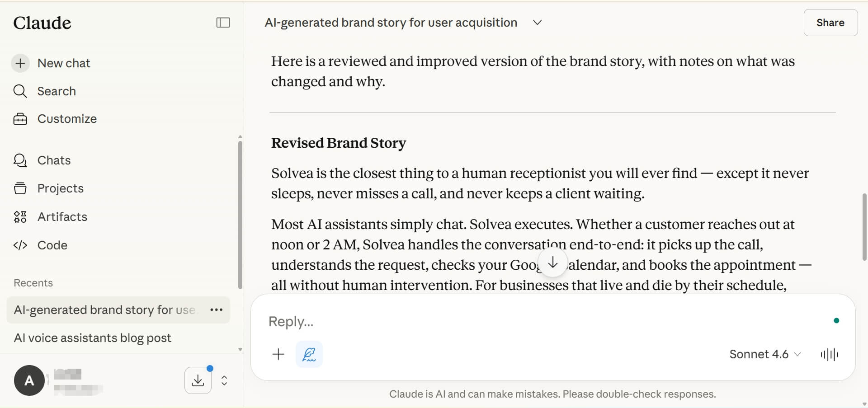
Task: Click the Reply message input field
Action: click(542, 321)
